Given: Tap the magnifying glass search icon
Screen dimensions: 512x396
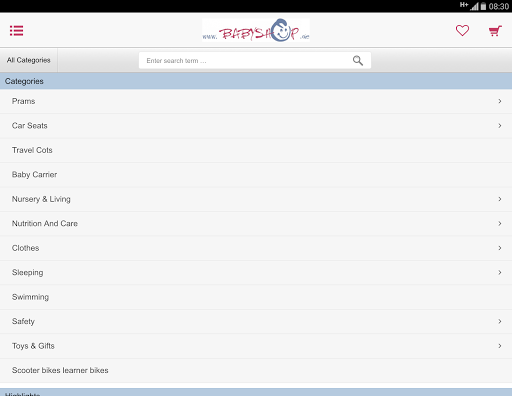Looking at the screenshot, I should point(358,60).
